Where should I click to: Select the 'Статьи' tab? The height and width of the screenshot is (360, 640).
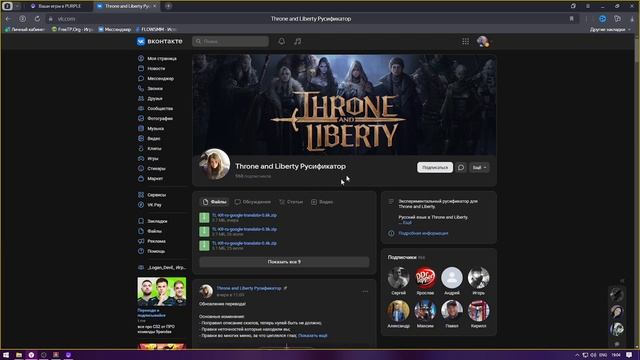291,202
